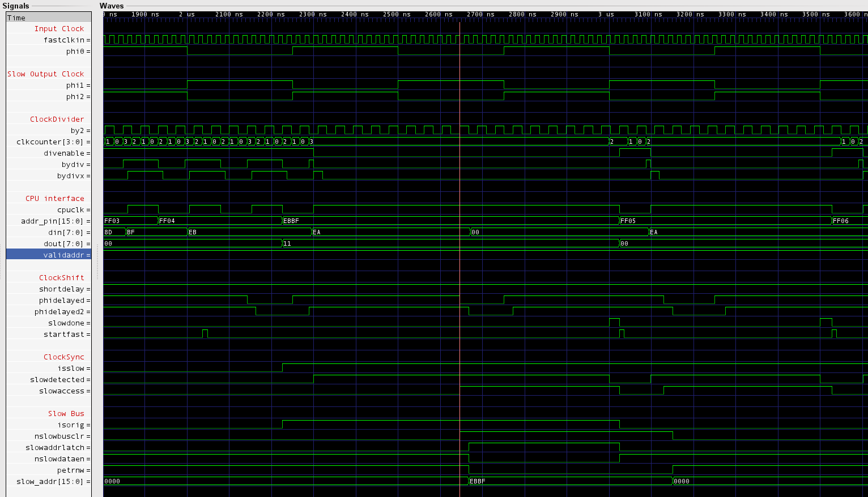Select the phi0 signal in the list
The image size is (868, 497).
click(75, 52)
